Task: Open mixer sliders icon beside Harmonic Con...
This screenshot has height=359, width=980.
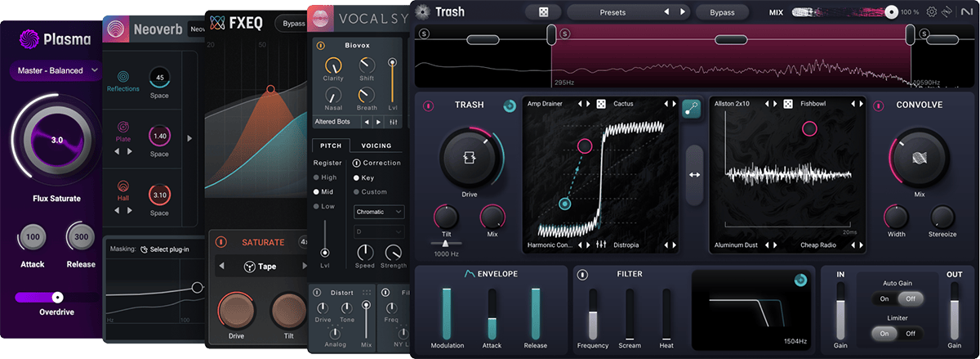Action: [x=601, y=245]
